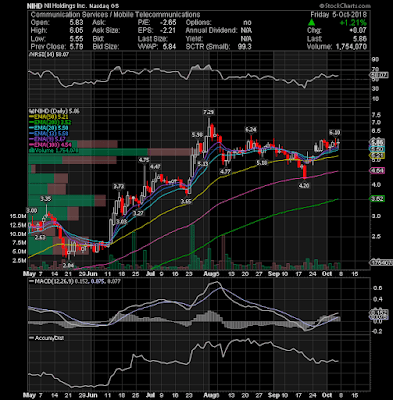This screenshot has width=393, height=400.
Task: Click the yellow 5.21 EMA axis tag
Action: (378, 156)
